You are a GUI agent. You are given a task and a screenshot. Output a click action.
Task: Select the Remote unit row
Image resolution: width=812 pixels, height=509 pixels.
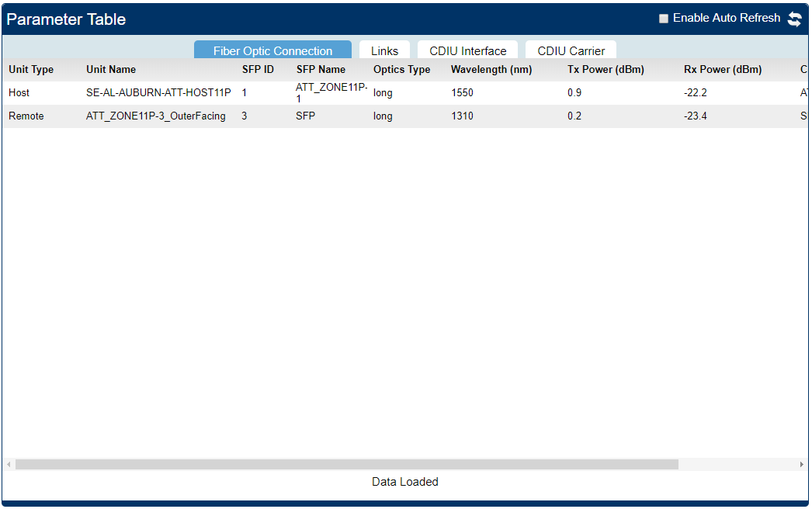pos(26,116)
